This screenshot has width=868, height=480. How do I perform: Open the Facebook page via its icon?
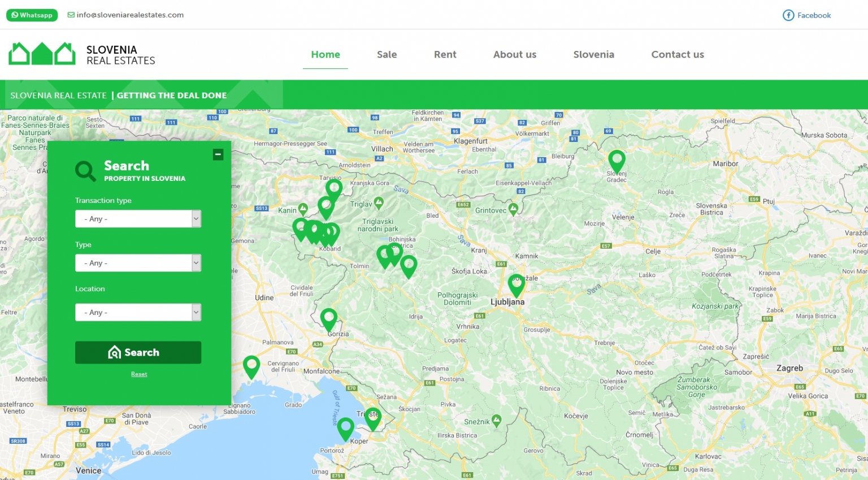[x=788, y=15]
